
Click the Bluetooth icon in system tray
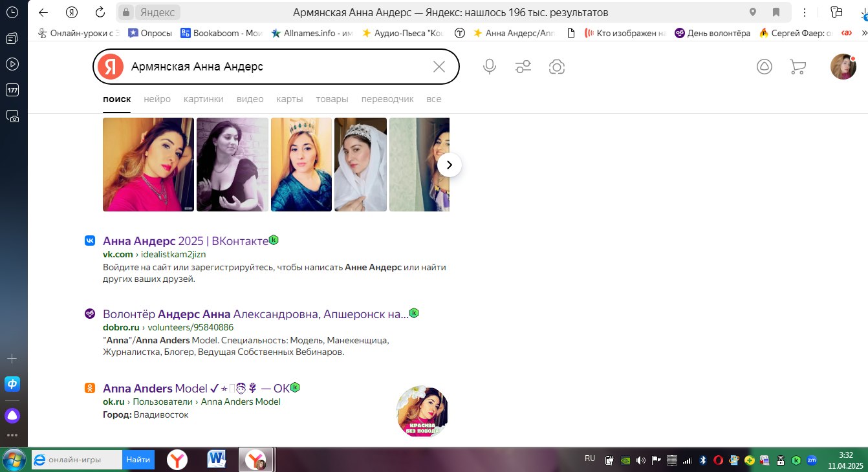coord(703,460)
